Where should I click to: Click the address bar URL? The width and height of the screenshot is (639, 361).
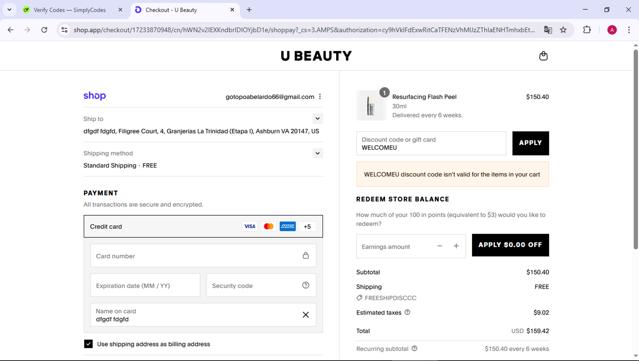coord(304,30)
